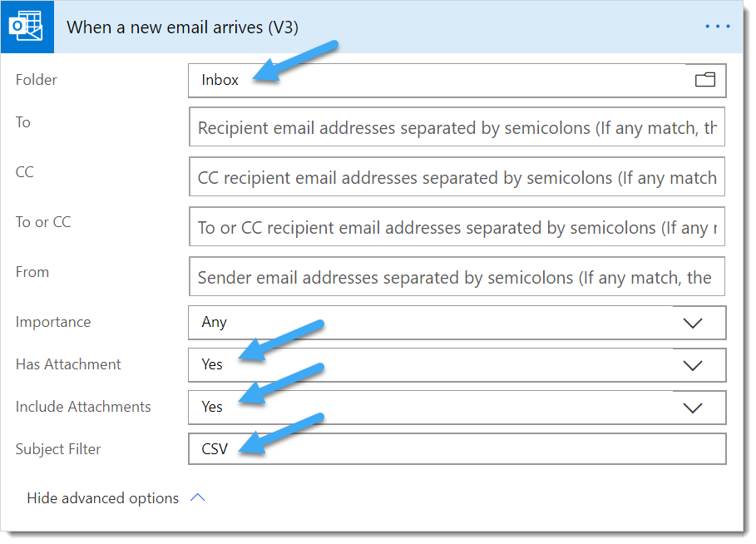The image size is (756, 544).
Task: Select the Folder field showing Inbox
Action: click(457, 81)
